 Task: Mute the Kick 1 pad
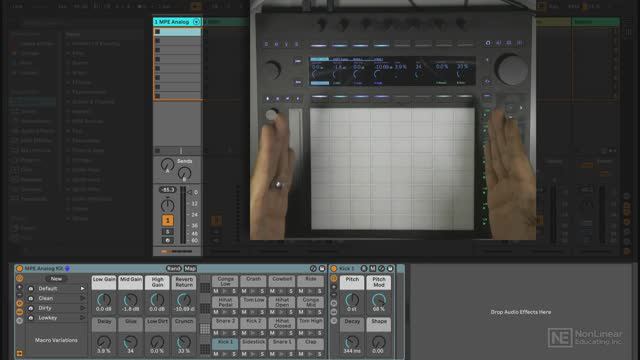point(216,354)
